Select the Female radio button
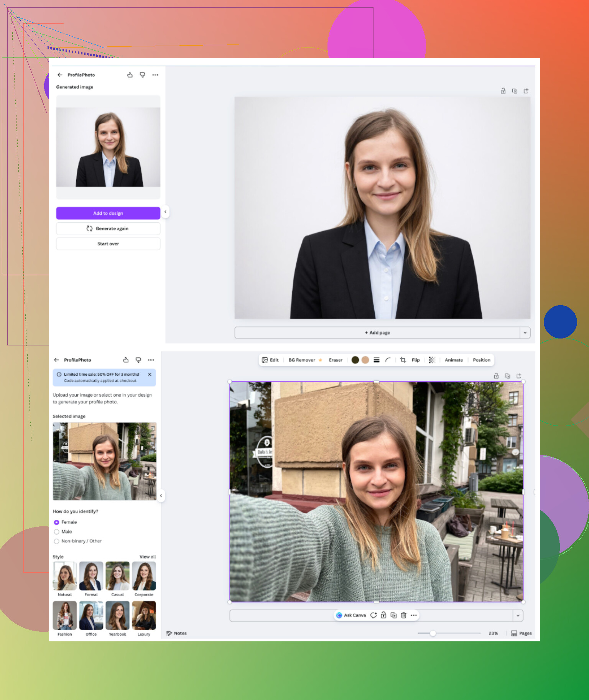 click(57, 522)
